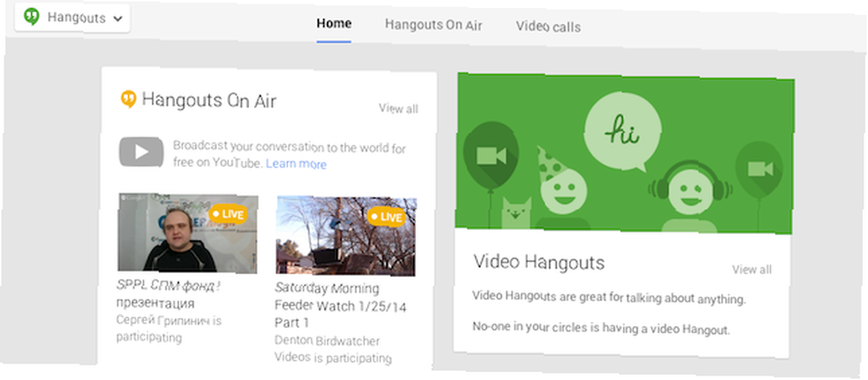
Task: Click LIVE badge on SPPL video
Action: tap(227, 214)
